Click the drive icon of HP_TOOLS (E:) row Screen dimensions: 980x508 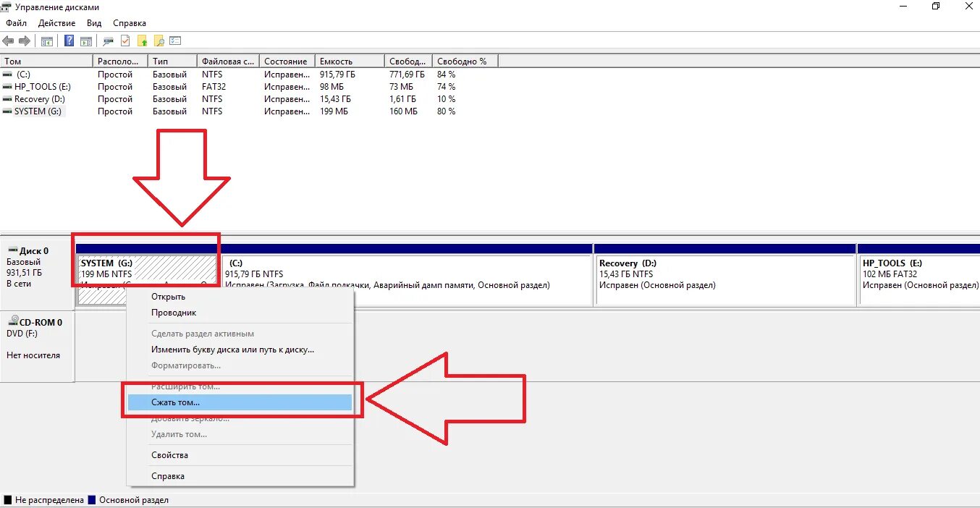pyautogui.click(x=7, y=87)
